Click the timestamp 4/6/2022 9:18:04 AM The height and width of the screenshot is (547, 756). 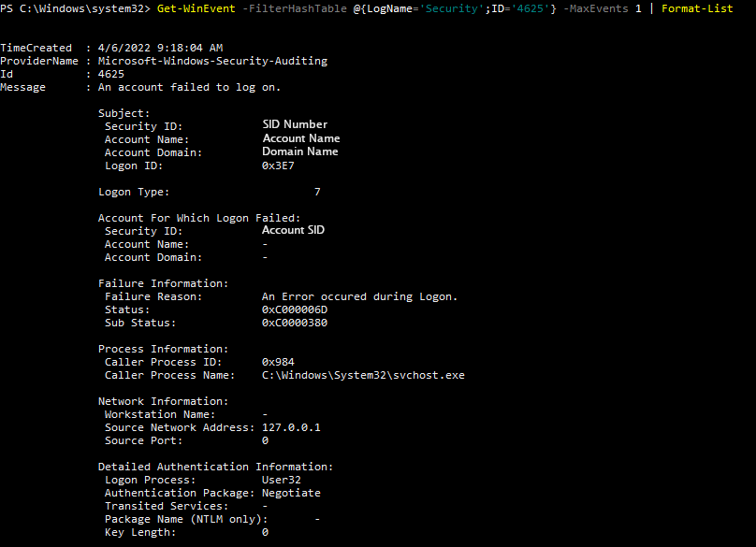click(x=161, y=48)
